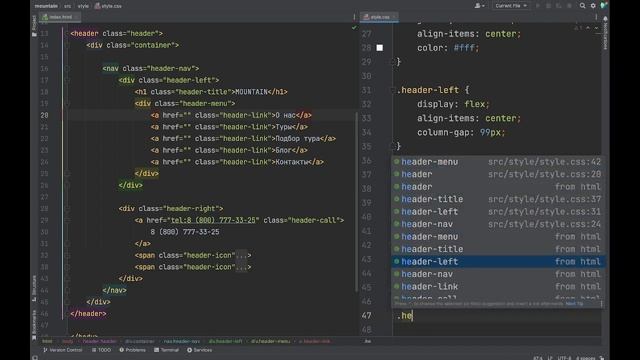
Task: Select 'header-title' suggestion marked from html
Action: (497, 249)
